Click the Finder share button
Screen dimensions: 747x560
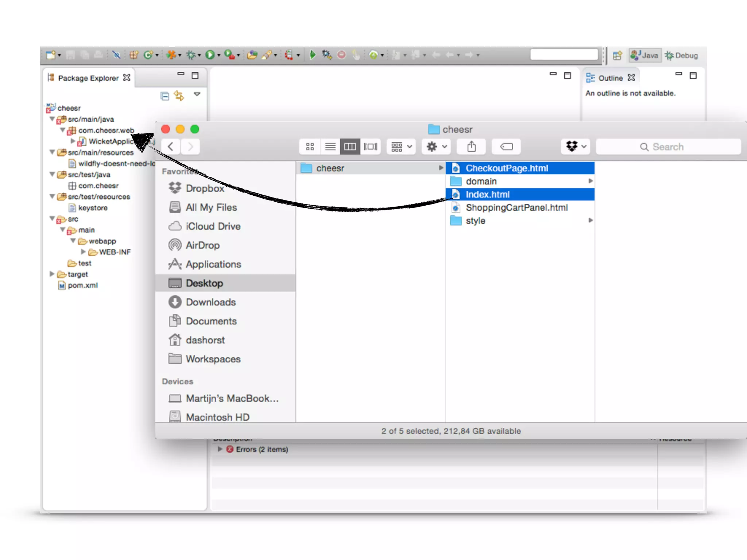[471, 147]
